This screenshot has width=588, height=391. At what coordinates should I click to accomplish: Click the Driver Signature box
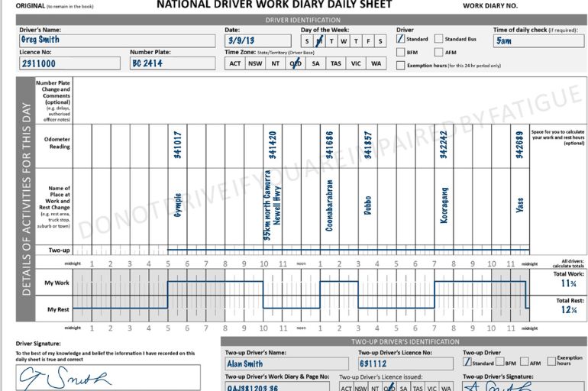point(108,378)
